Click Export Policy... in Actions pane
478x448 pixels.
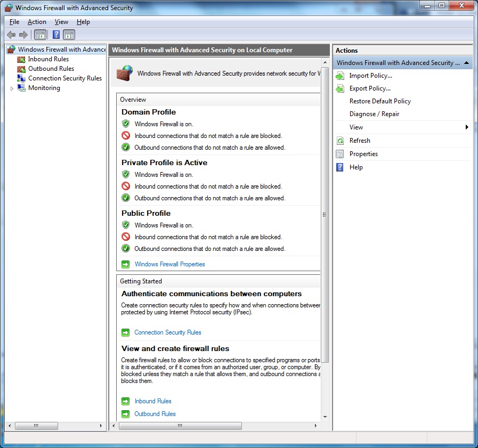coord(370,88)
